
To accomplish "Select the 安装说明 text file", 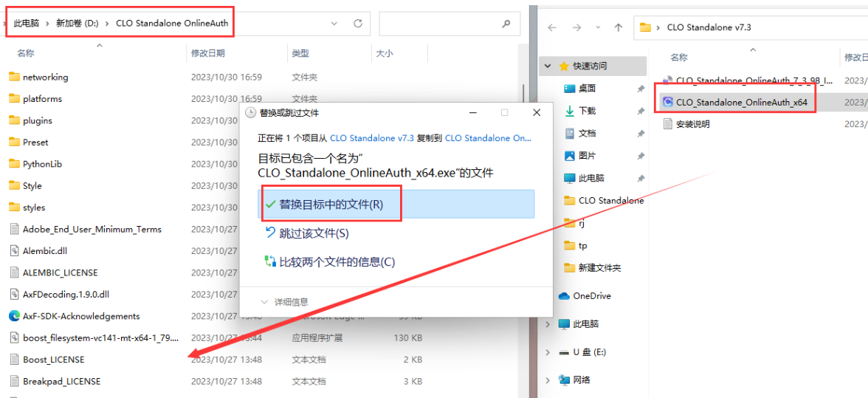I will [x=692, y=124].
